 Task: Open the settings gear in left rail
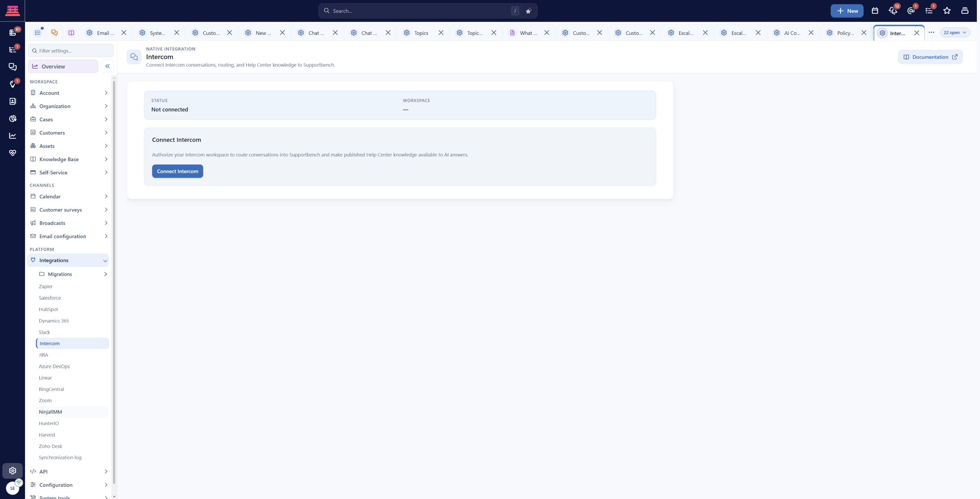(13, 471)
